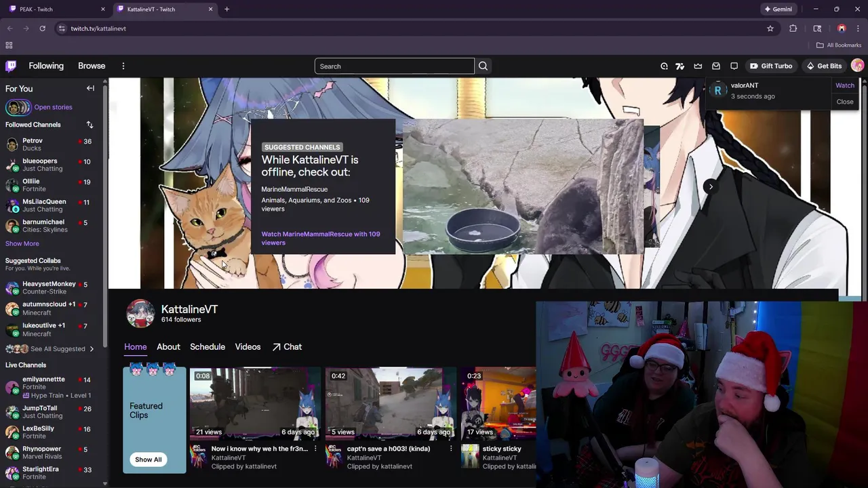Viewport: 868px width, 488px height.
Task: Expand See All Suggested collabs
Action: (x=49, y=349)
